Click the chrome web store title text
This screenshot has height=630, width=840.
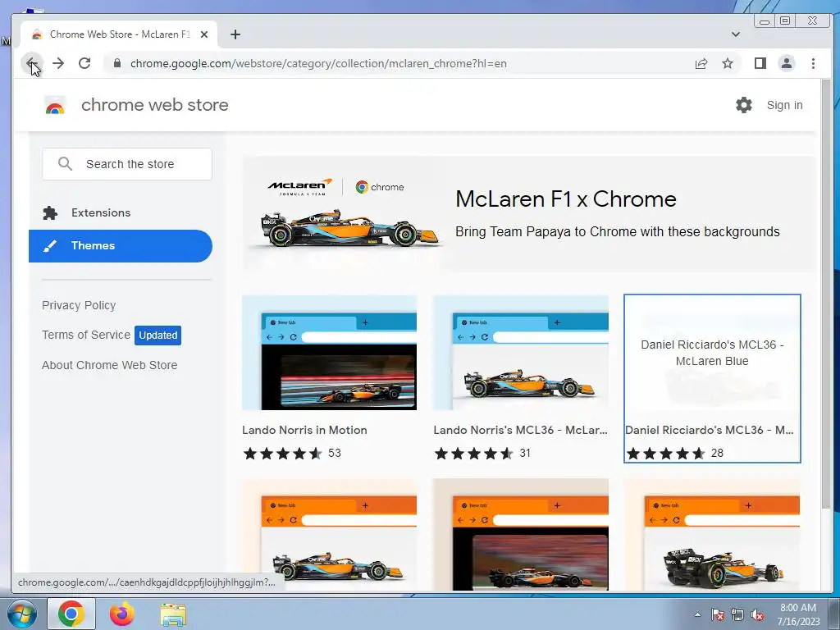tap(155, 105)
